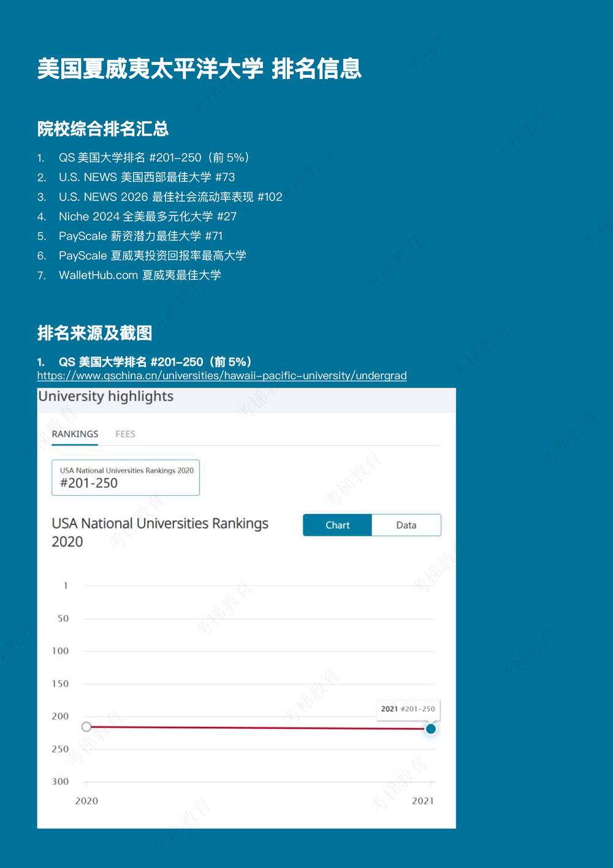This screenshot has width=613, height=868.
Task: Select the QS 美国大学排名 list item
Action: coord(153,158)
